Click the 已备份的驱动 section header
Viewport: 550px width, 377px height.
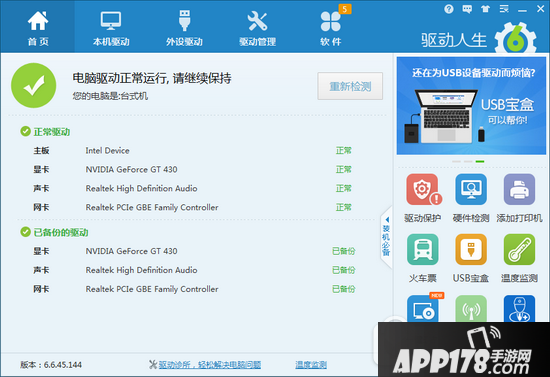pos(61,232)
